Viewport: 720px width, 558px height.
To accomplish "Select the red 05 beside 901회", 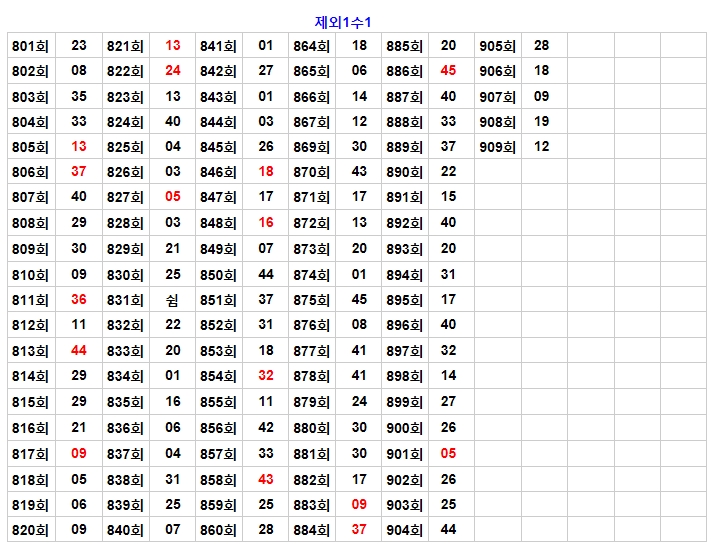I will (x=448, y=453).
